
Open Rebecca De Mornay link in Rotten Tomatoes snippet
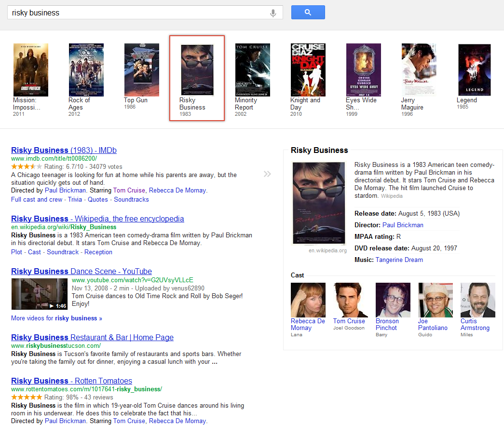(x=178, y=421)
